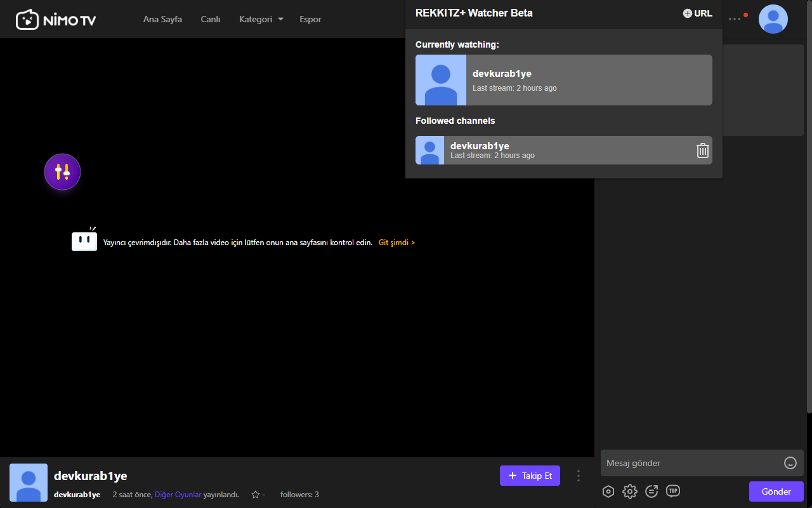Open the Ana Sayfa page
This screenshot has width=812, height=508.
coord(162,19)
